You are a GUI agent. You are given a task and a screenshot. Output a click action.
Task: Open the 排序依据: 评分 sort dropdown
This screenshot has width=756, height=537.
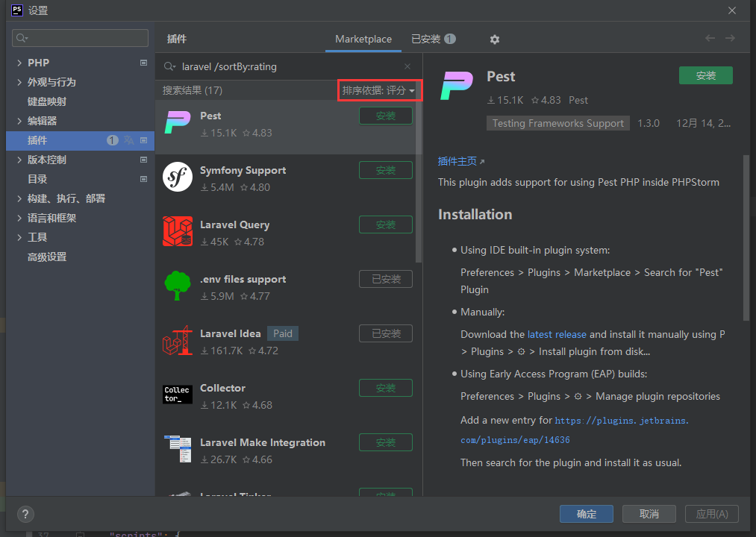[x=378, y=90]
